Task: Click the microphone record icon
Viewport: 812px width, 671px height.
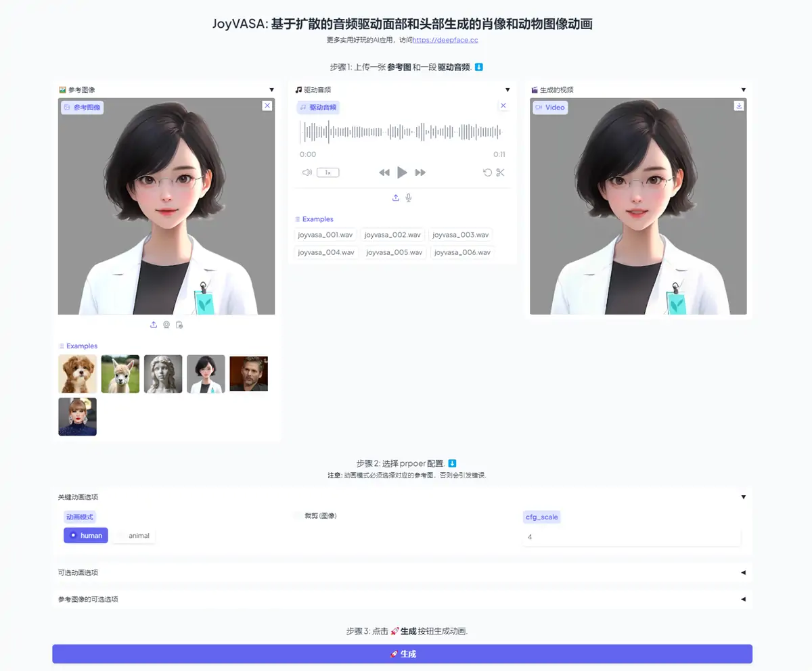Action: (x=409, y=198)
